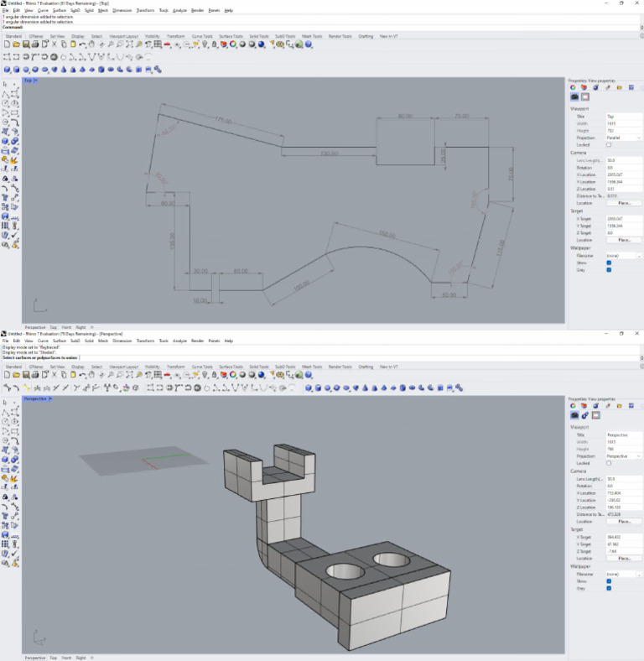644x661 pixels.
Task: Click Zoom extents icon in Top window
Action: (129, 44)
